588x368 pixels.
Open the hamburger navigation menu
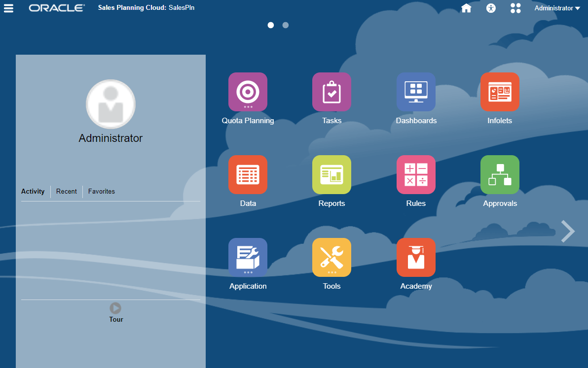[x=8, y=8]
